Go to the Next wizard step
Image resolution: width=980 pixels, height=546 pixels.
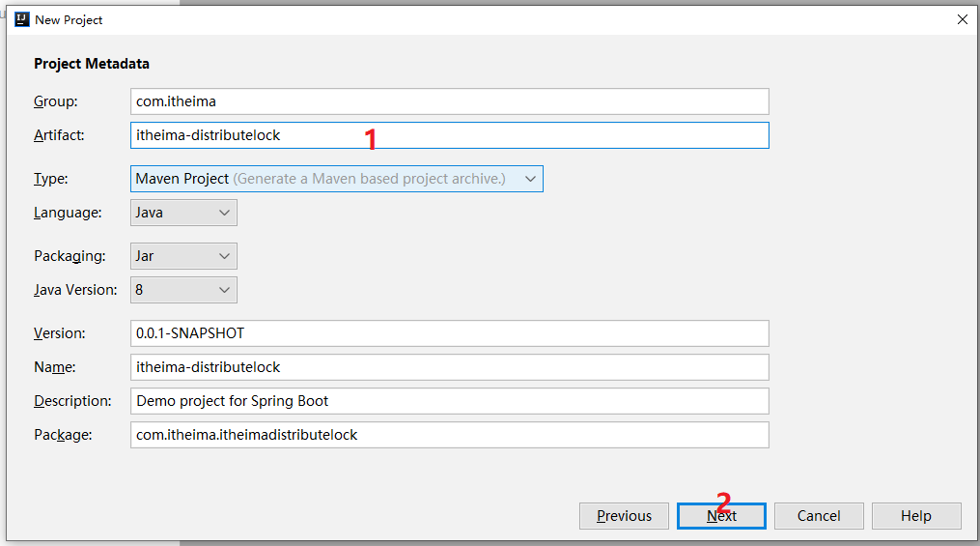click(x=721, y=516)
